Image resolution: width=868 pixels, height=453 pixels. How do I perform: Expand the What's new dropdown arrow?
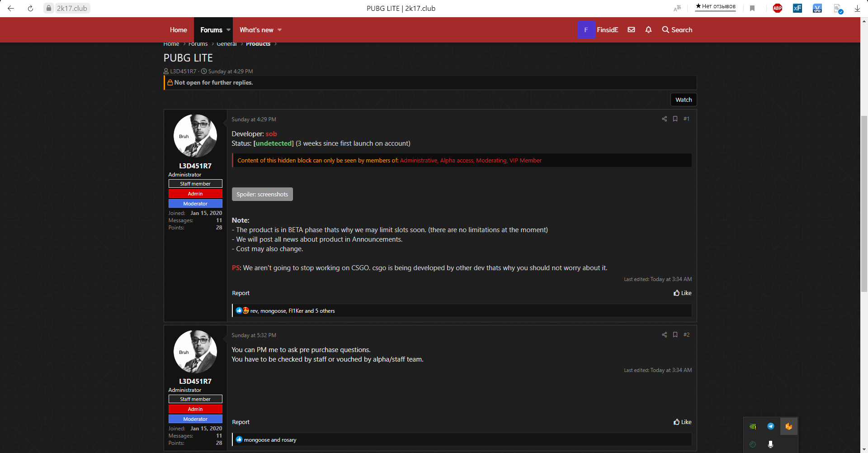[280, 30]
